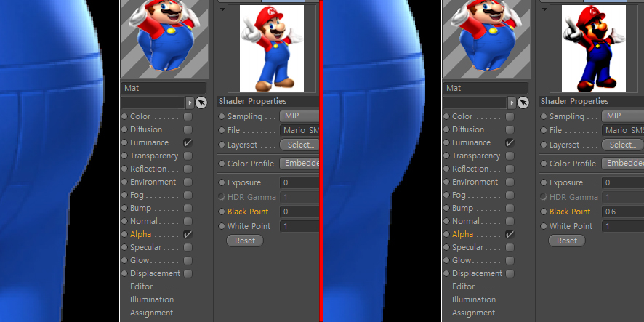
Task: Enable the Color channel checkbox in the Black Point 0 panel
Action: (188, 116)
